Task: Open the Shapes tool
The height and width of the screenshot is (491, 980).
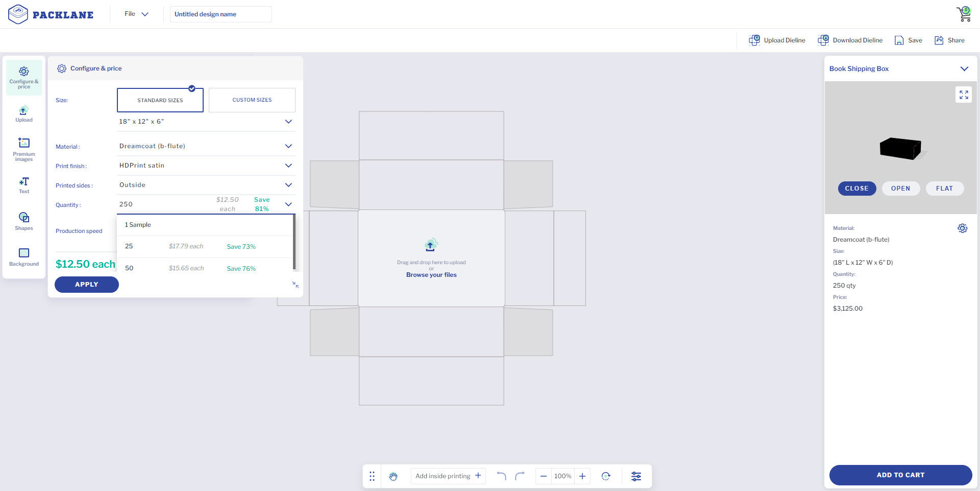Action: 23,221
